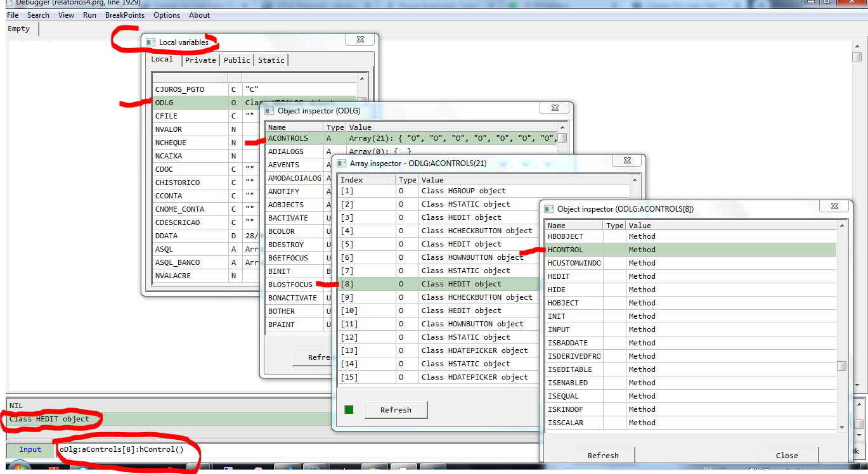
Task: Click Close button in ACONTROLS[8] inspector
Action: (x=786, y=455)
